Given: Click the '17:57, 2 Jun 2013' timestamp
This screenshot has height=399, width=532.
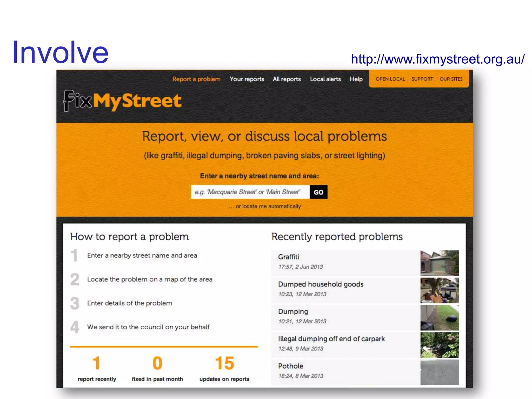Looking at the screenshot, I should [301, 267].
